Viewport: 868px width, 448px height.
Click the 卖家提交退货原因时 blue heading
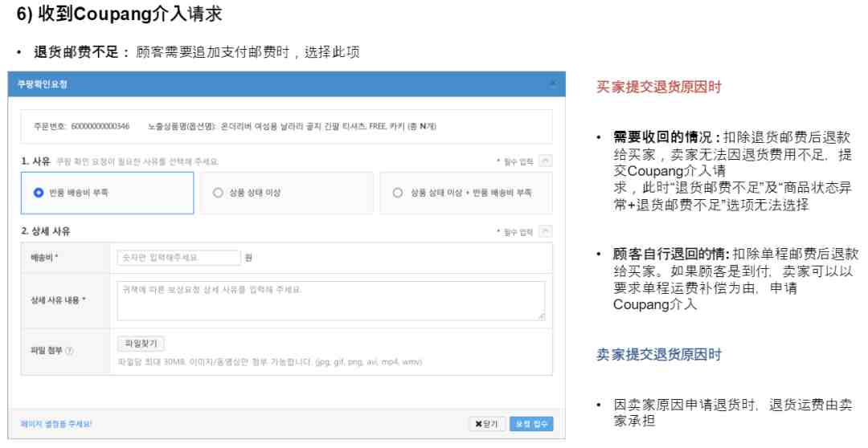pyautogui.click(x=659, y=355)
